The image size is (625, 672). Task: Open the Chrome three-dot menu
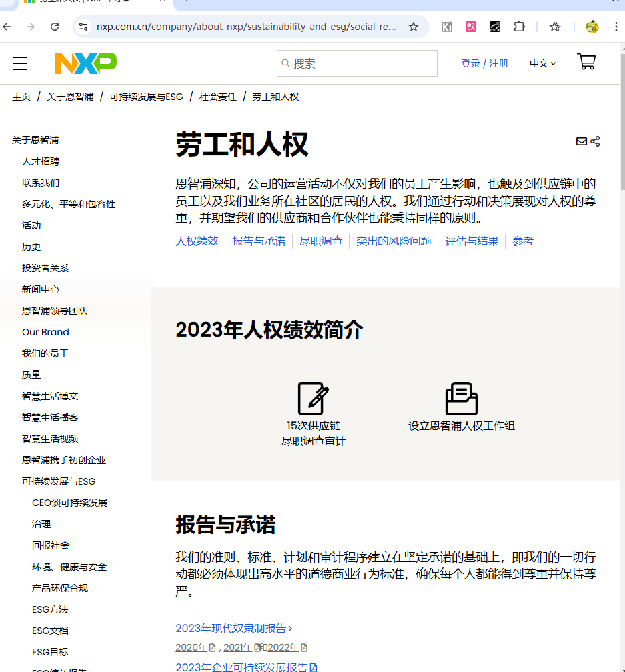pyautogui.click(x=616, y=27)
